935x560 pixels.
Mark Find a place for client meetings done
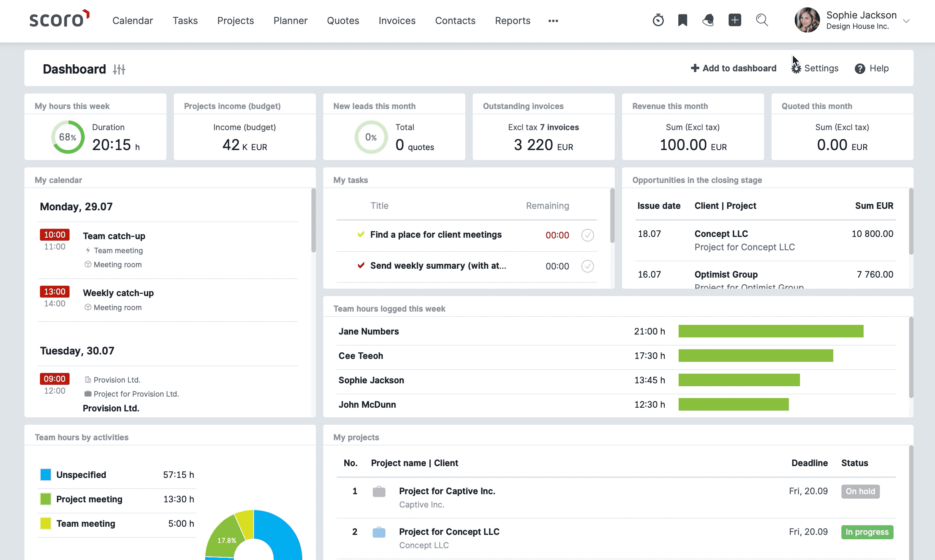point(587,235)
